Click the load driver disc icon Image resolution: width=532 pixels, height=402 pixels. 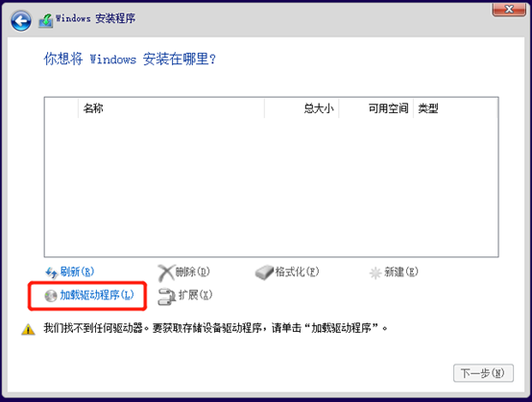[51, 296]
